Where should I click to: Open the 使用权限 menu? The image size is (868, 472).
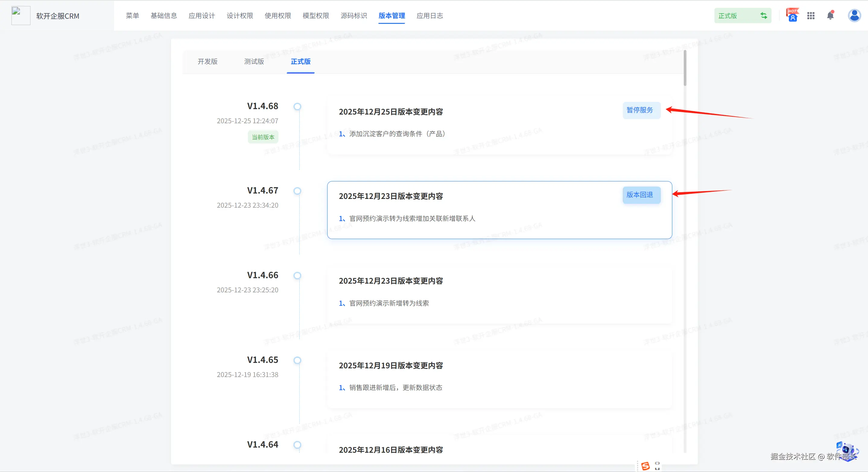point(278,16)
